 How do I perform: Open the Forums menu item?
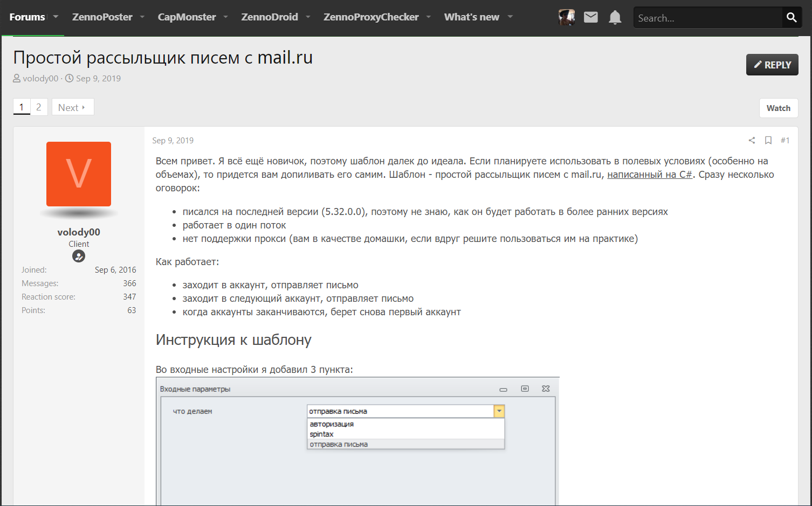pos(27,17)
